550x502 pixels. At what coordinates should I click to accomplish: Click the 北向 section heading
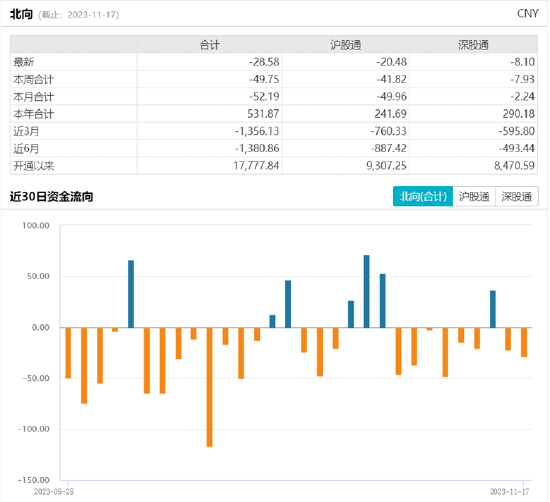[x=21, y=14]
